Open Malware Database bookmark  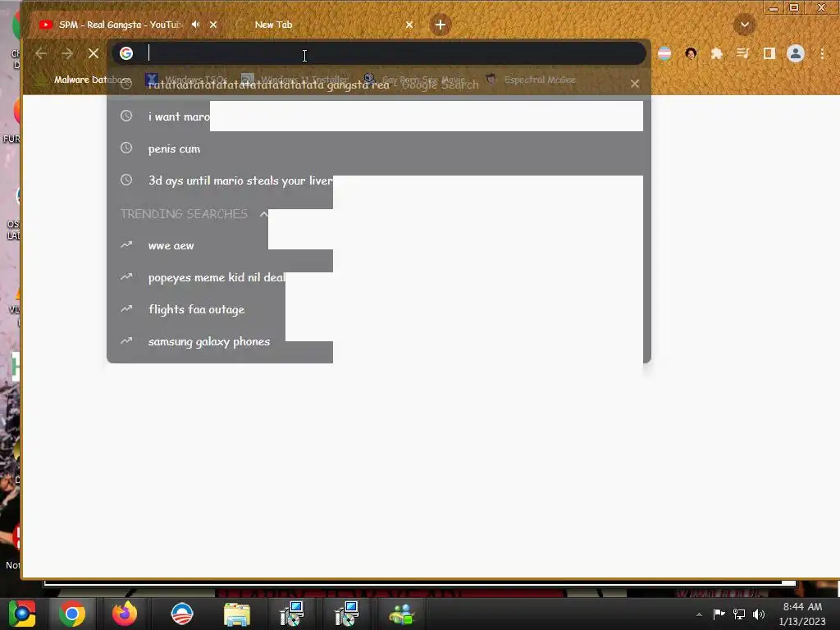coord(83,80)
